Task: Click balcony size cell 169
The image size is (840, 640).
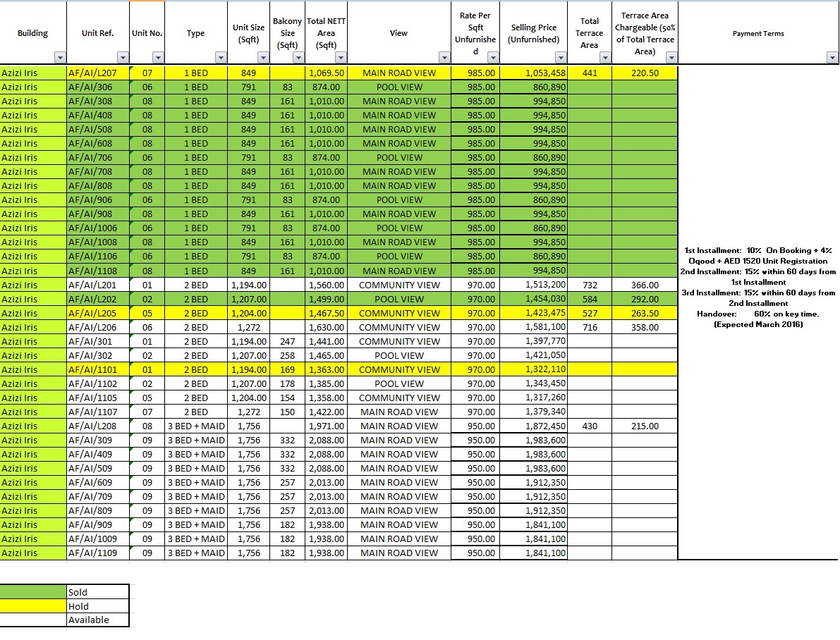Action: click(x=288, y=369)
